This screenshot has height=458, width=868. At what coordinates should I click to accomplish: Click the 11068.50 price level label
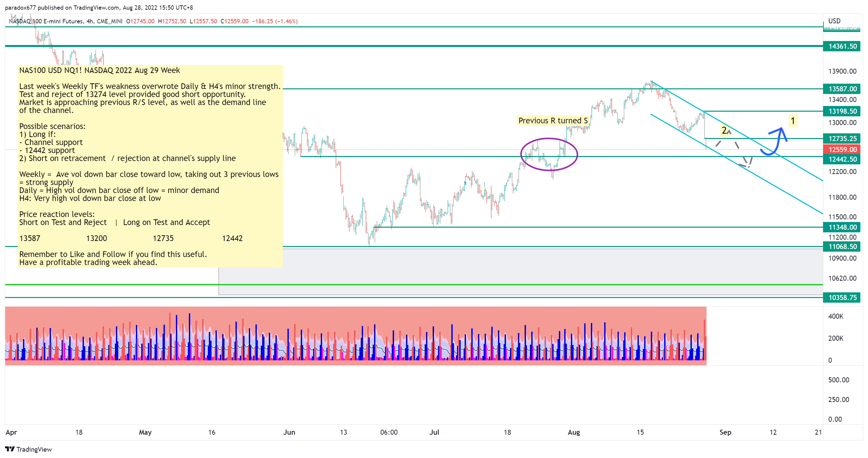click(842, 247)
